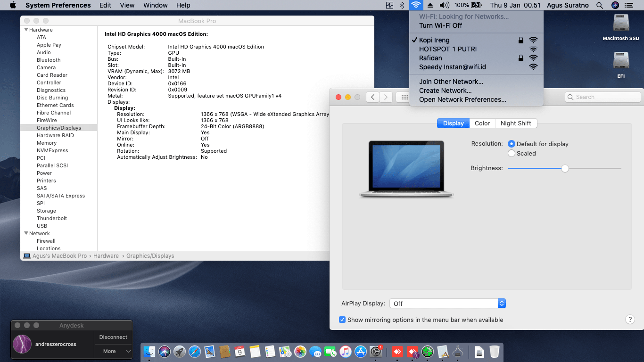
Task: Open EFI drive on desktop
Action: pyautogui.click(x=621, y=65)
